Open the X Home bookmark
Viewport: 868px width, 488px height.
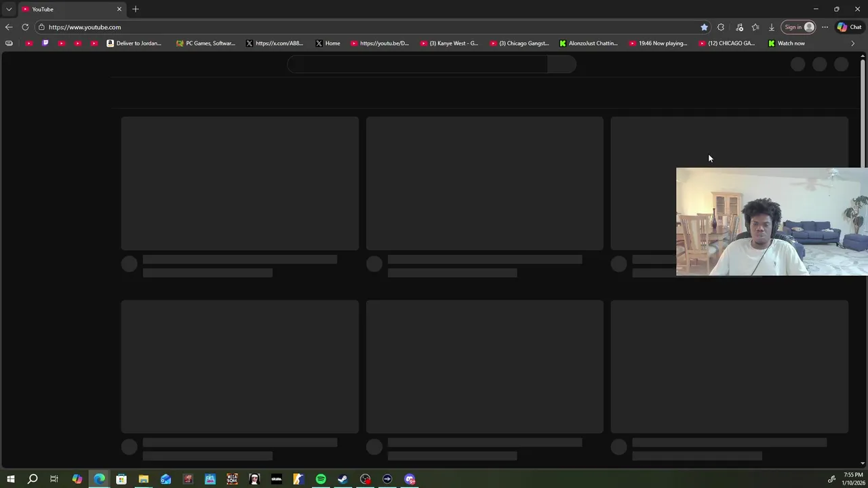click(328, 43)
